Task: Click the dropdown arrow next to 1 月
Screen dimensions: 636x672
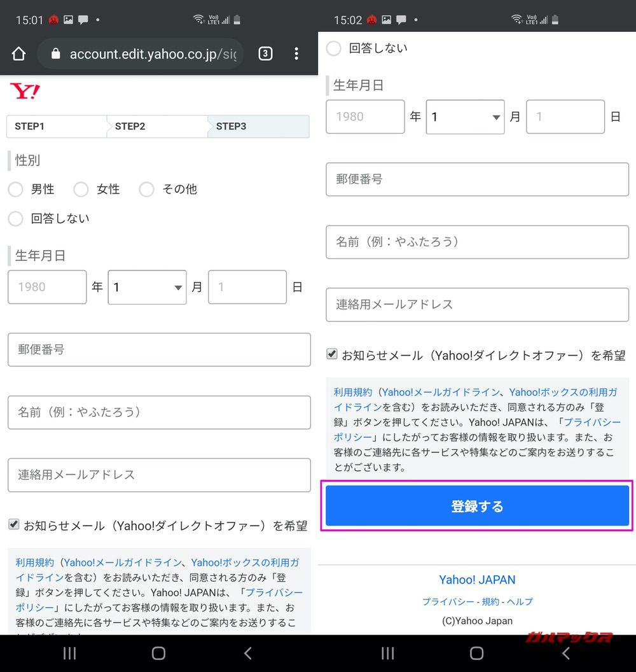Action: pyautogui.click(x=177, y=287)
